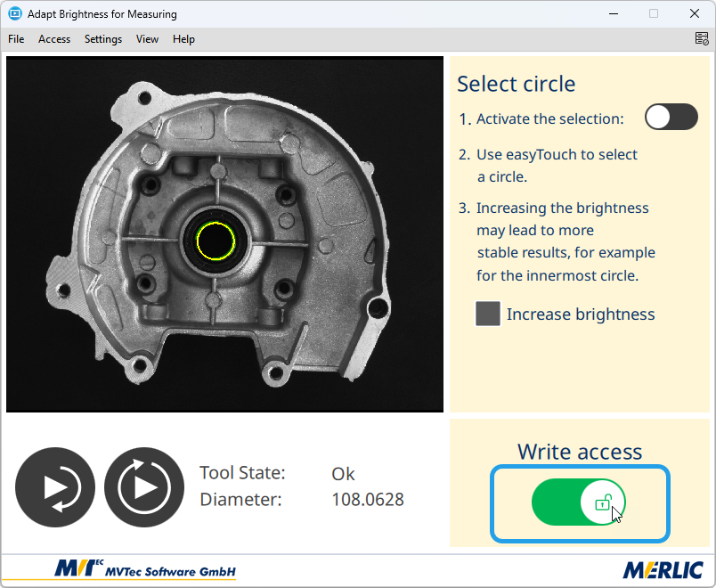This screenshot has height=588, width=716.
Task: Click the server connection status icon
Action: pyautogui.click(x=702, y=38)
